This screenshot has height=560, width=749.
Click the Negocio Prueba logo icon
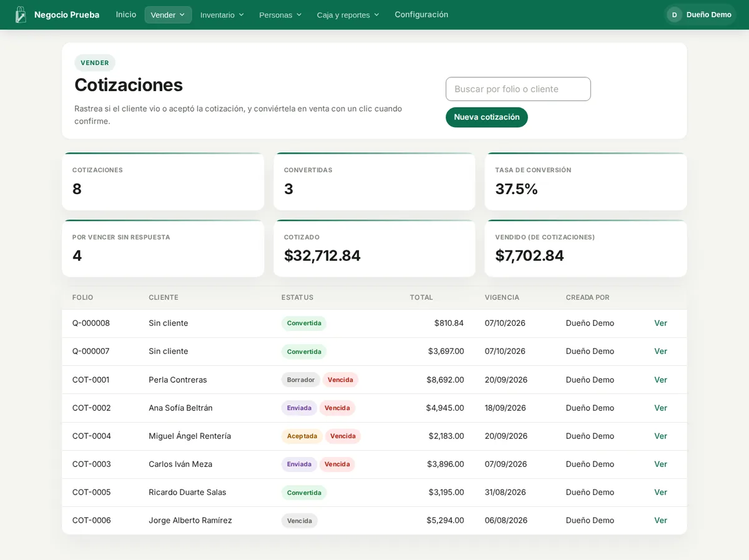coord(21,14)
